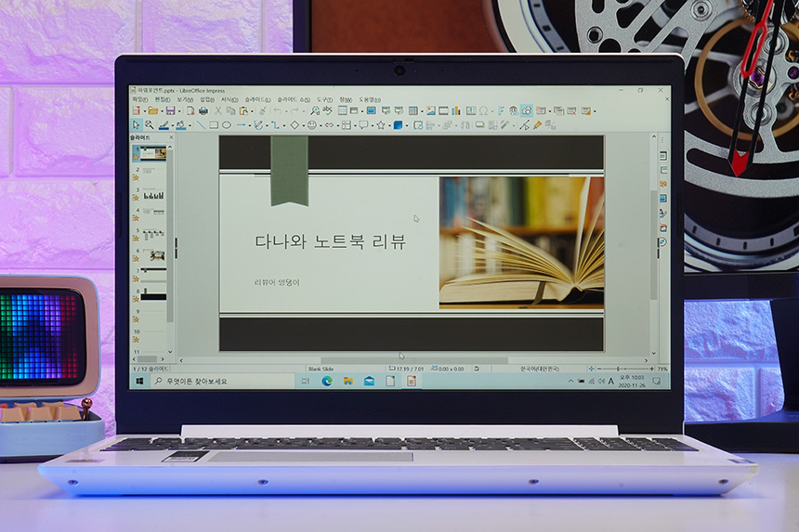
Task: Open a file with the Open icon
Action: [153, 111]
